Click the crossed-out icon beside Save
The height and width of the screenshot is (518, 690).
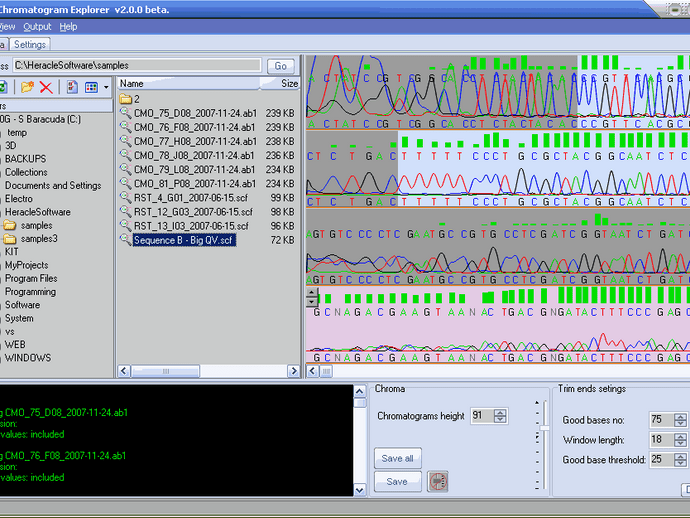tap(437, 482)
